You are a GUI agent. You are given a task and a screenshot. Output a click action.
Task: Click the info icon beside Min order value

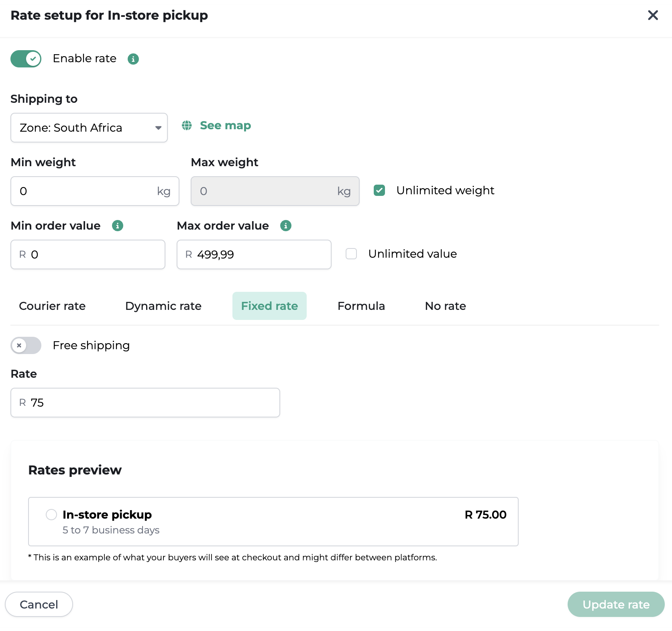click(118, 226)
